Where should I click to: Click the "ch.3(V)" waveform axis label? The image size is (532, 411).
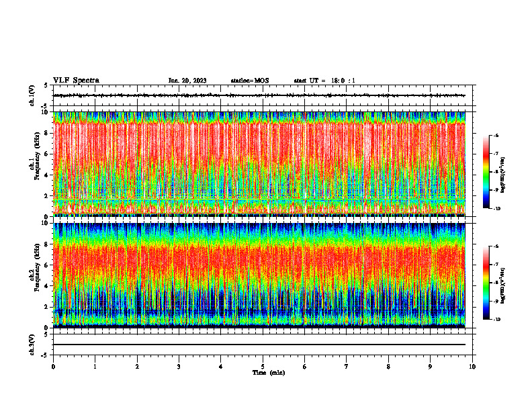point(32,345)
